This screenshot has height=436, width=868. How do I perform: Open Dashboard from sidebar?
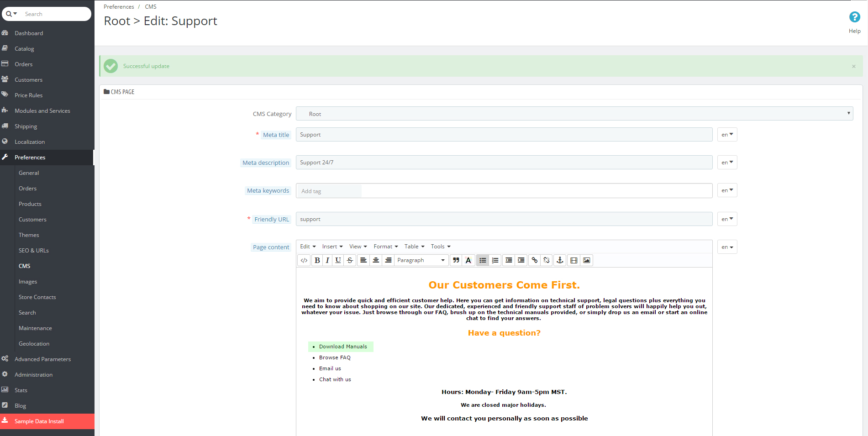tap(29, 33)
